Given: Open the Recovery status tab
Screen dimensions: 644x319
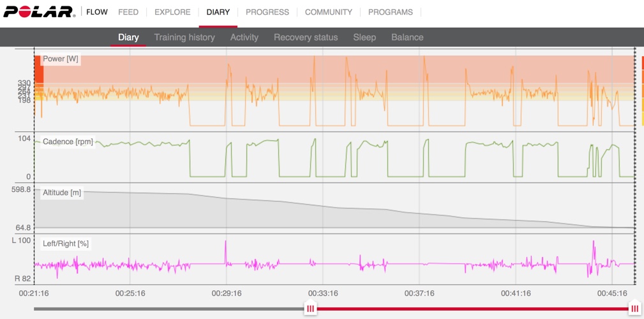Looking at the screenshot, I should (x=306, y=37).
